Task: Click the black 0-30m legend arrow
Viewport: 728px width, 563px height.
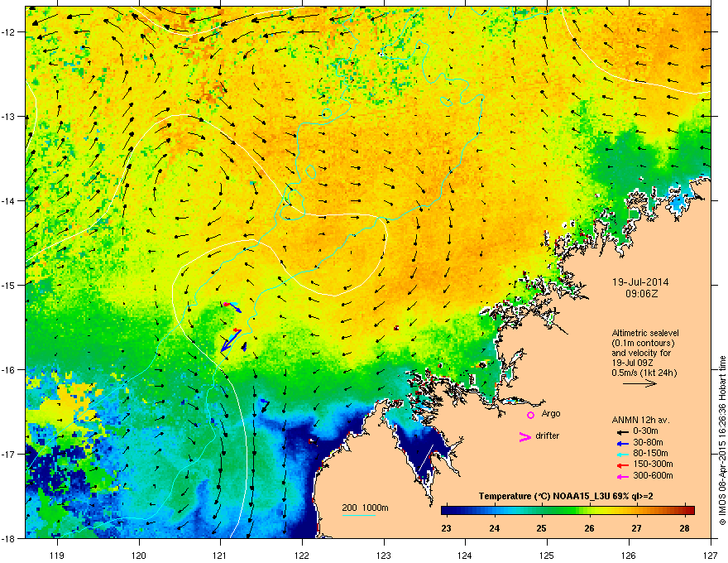Action: click(x=622, y=432)
